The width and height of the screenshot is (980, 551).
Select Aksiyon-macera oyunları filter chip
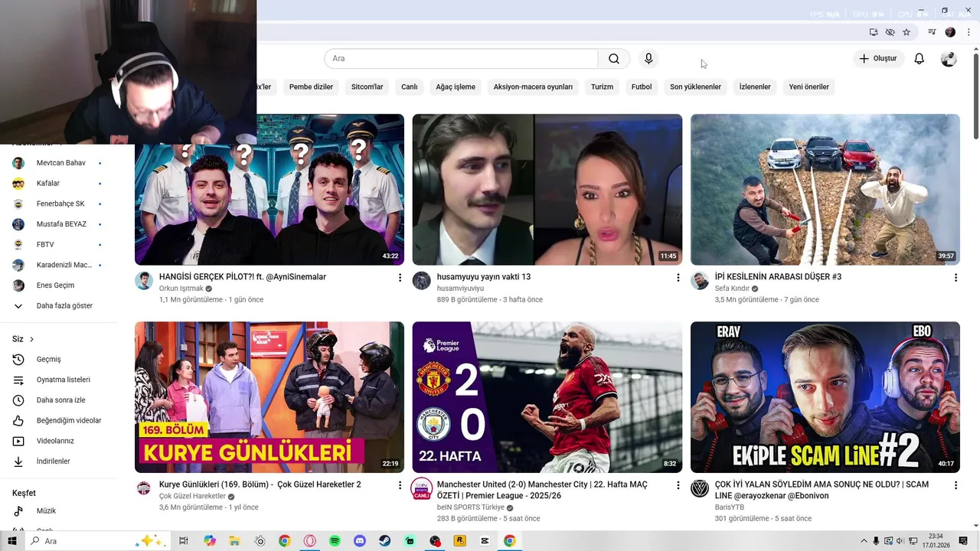(x=533, y=86)
